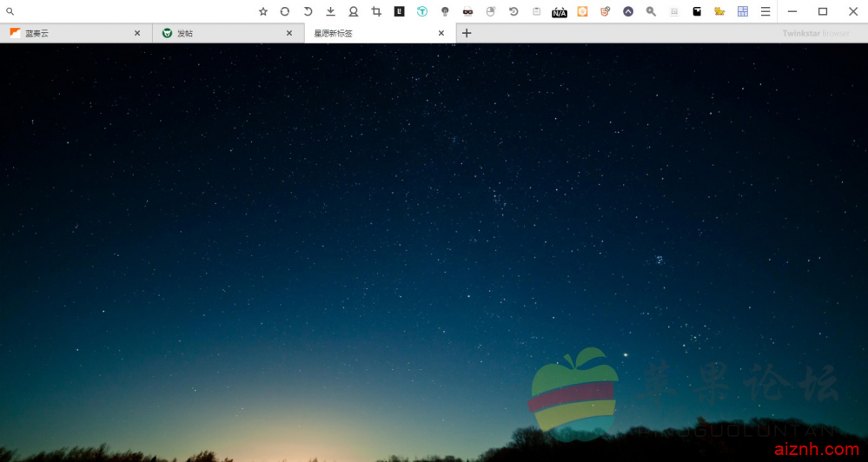Click the orange hexagon extension icon
The height and width of the screenshot is (462, 868).
582,11
